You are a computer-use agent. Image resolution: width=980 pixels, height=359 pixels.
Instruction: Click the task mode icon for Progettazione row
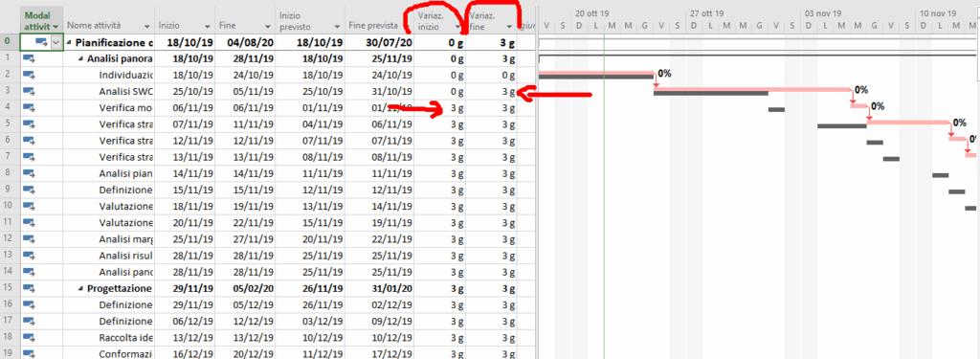(x=29, y=288)
